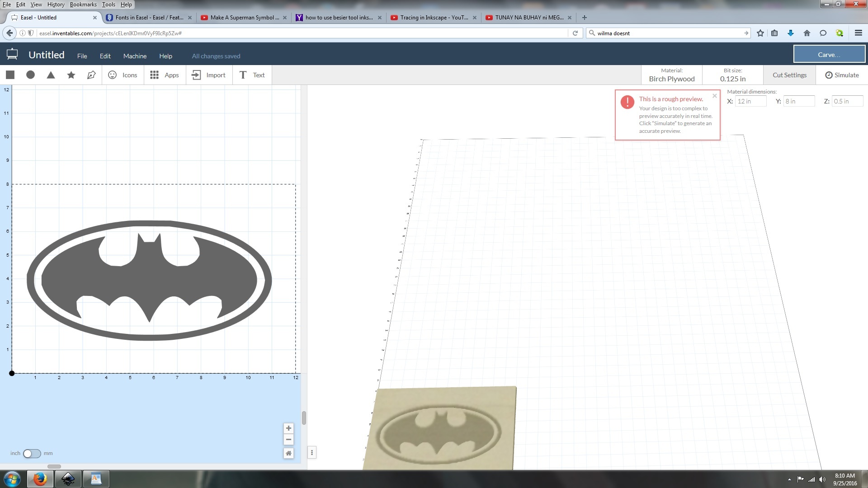Add text with the Text tool
Screen dimensions: 868x488
click(251, 75)
